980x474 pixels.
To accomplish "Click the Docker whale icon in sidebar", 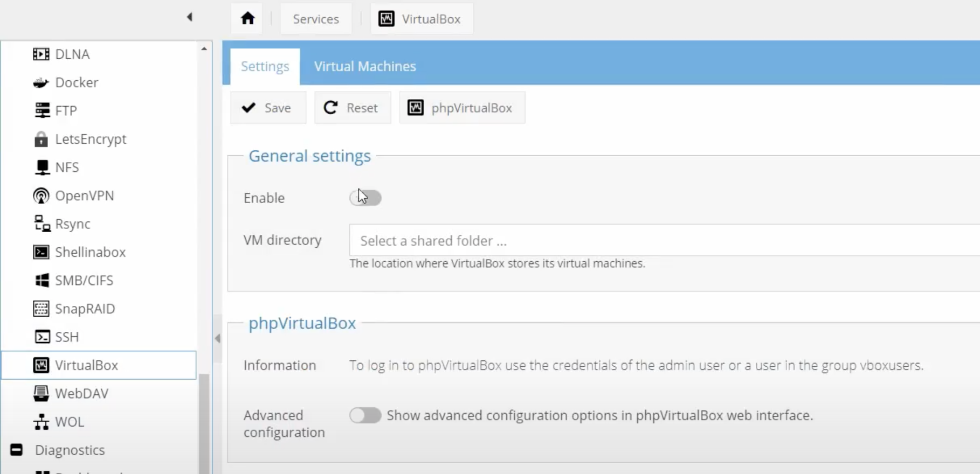I will 41,83.
